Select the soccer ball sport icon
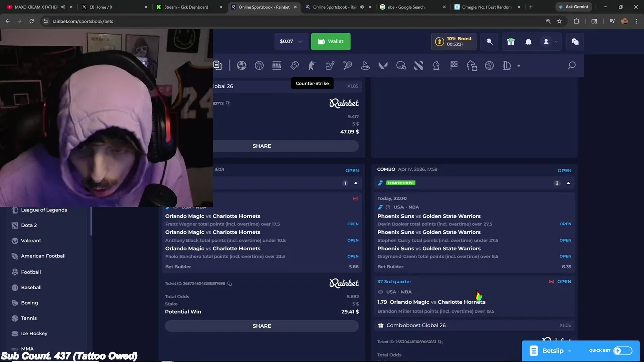Image resolution: width=644 pixels, height=362 pixels. pos(242,65)
